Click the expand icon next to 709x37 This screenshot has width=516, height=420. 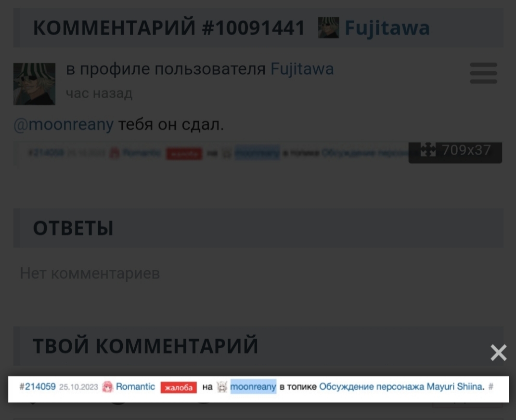click(427, 150)
